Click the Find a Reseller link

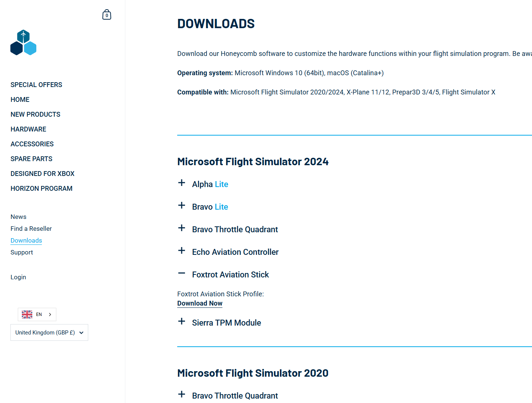31,229
